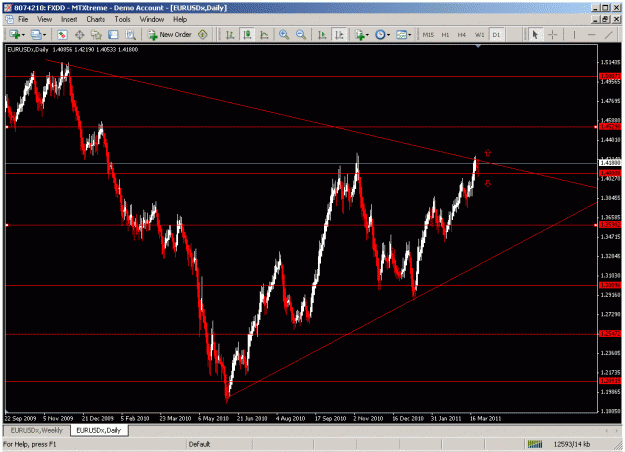Open the Navigator panel icon
The height and width of the screenshot is (452, 625).
tap(96, 35)
